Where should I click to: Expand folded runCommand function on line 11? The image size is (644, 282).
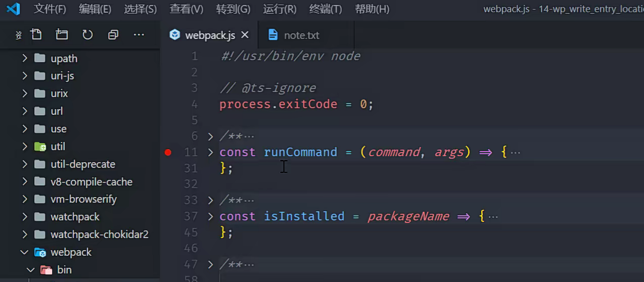pyautogui.click(x=211, y=152)
